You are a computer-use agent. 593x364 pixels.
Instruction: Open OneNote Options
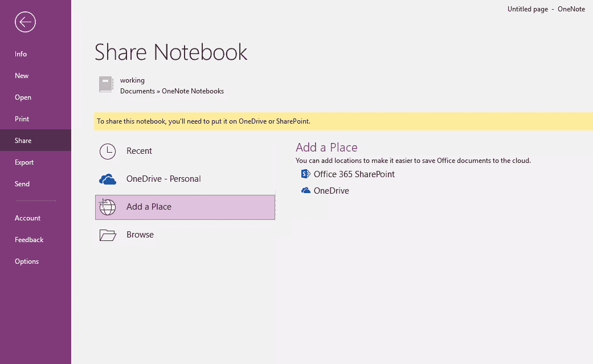(27, 261)
